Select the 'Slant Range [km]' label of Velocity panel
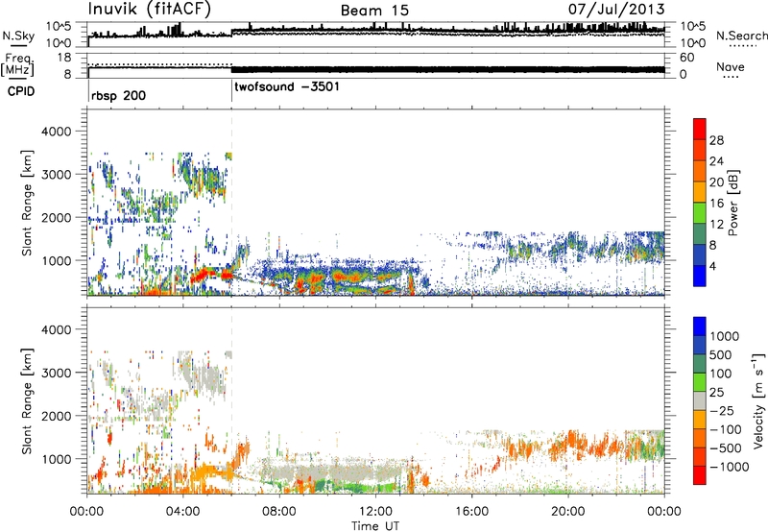The image size is (768, 532). [27, 400]
